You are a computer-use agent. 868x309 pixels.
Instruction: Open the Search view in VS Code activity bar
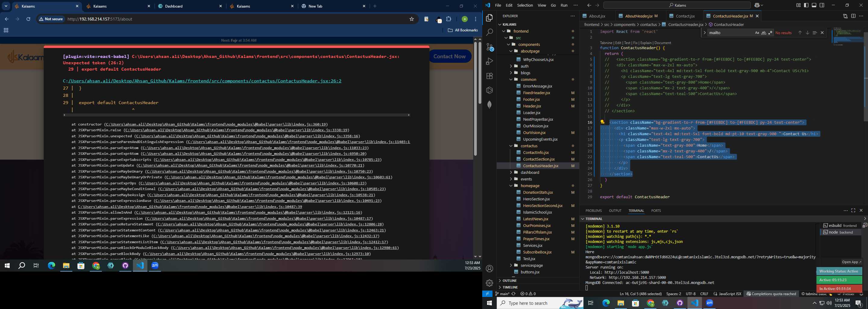[489, 32]
